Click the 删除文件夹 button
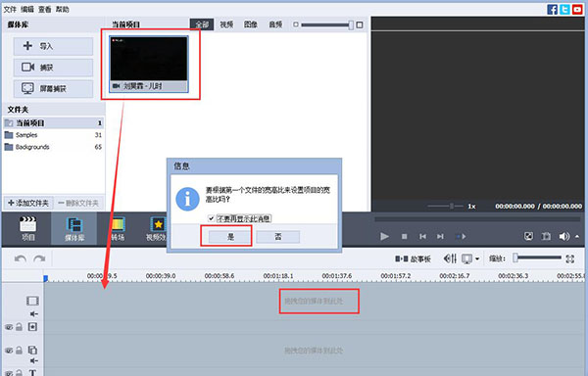The height and width of the screenshot is (376, 588). (78, 204)
